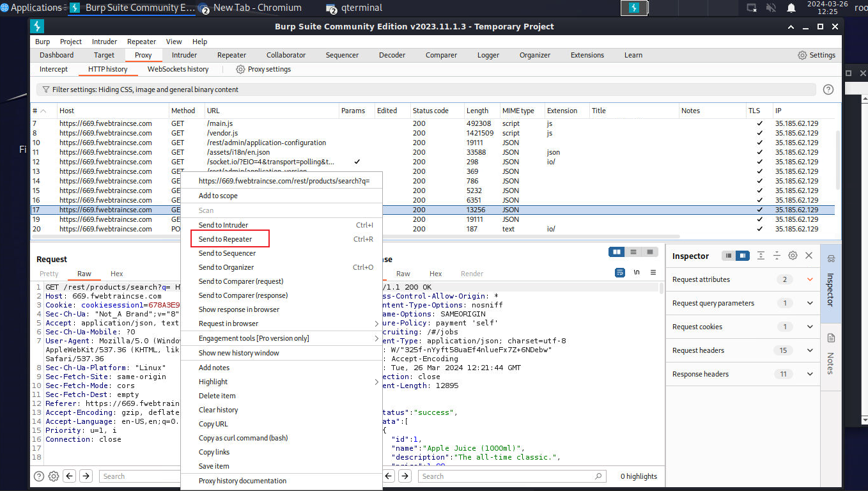
Task: Open Applications menu in taskbar
Action: point(32,8)
